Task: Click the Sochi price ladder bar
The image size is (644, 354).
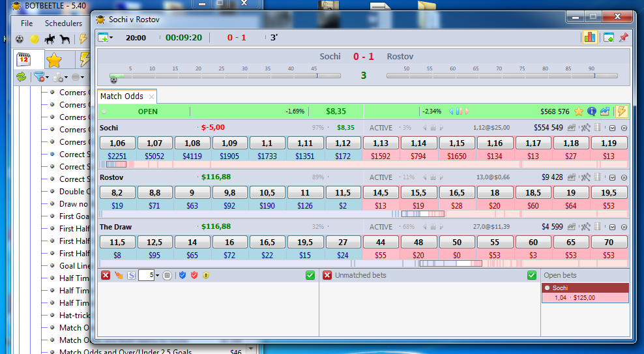Action: click(x=364, y=164)
